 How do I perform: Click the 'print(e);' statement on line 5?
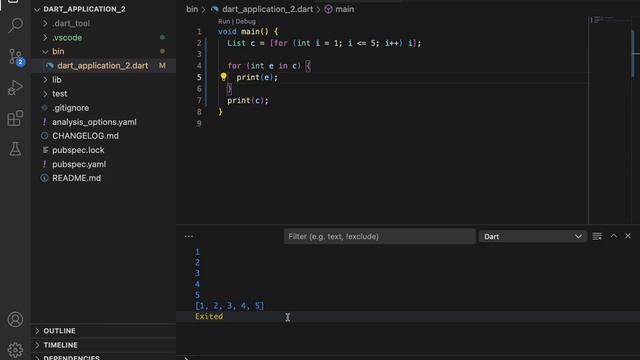click(x=257, y=77)
